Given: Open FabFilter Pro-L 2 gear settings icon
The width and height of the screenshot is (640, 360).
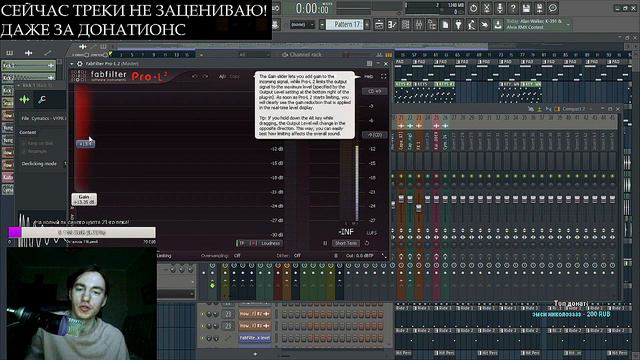Looking at the screenshot, I should [80, 64].
